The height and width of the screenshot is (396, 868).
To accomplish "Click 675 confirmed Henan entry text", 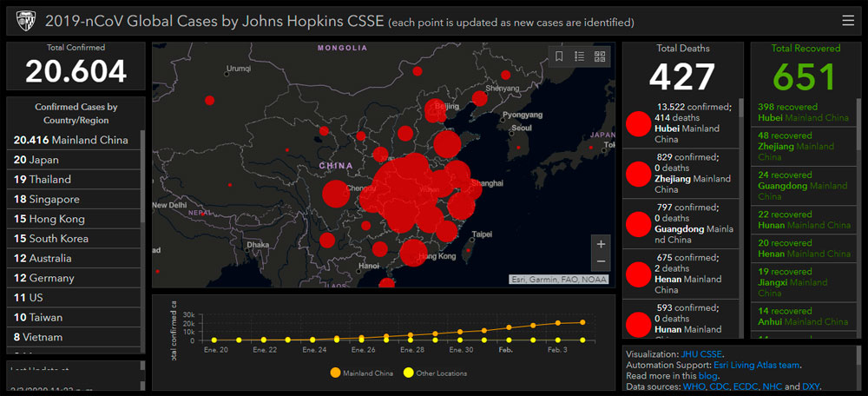I will pyautogui.click(x=694, y=274).
